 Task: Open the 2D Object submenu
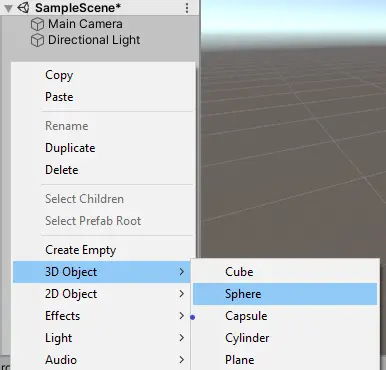click(x=102, y=294)
